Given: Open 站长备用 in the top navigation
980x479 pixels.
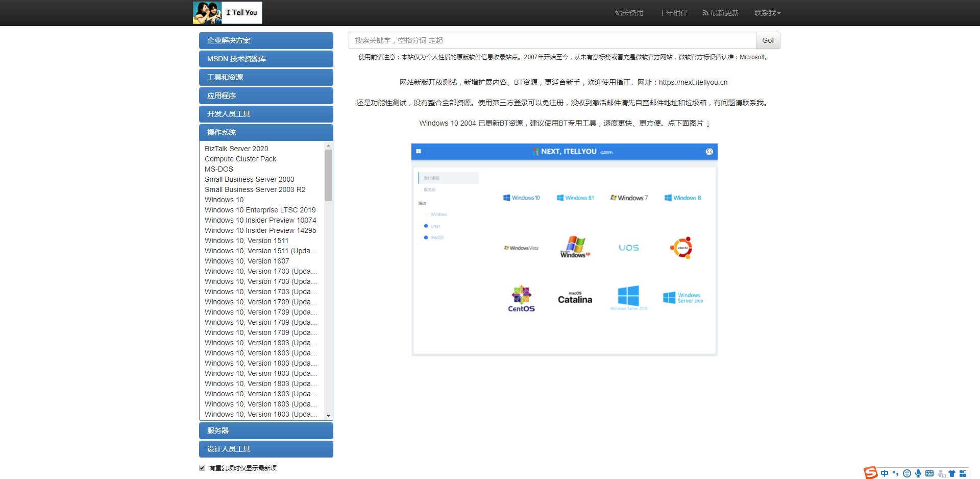Looking at the screenshot, I should click(x=629, y=13).
